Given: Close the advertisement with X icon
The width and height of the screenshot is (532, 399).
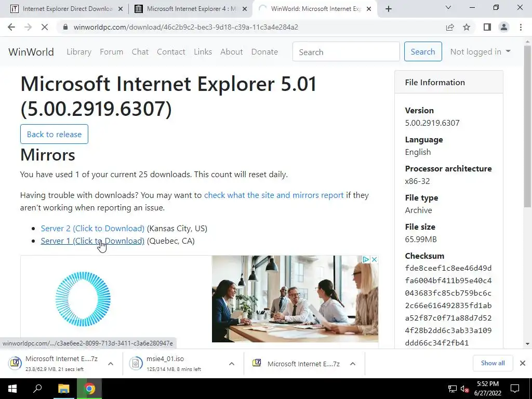Looking at the screenshot, I should pos(374,260).
